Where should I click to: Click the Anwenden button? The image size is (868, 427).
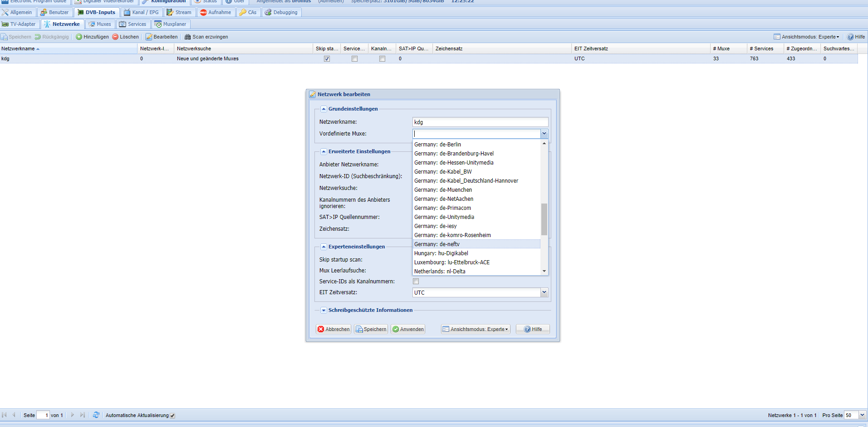(x=408, y=329)
